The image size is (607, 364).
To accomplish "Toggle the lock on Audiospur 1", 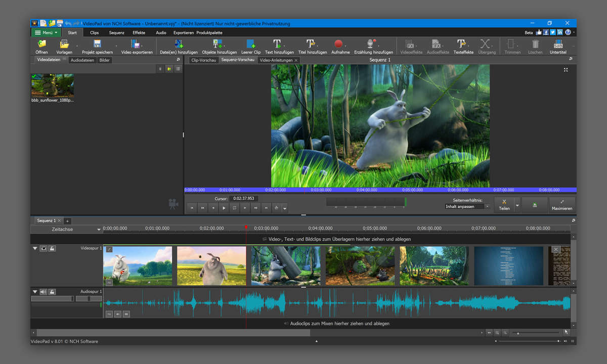I will click(x=53, y=292).
